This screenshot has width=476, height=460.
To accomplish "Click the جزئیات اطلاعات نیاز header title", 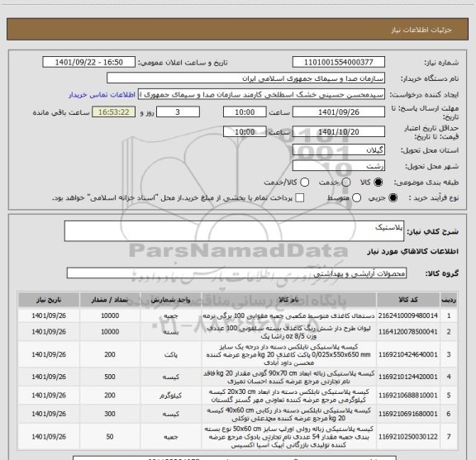I will click(x=421, y=30).
